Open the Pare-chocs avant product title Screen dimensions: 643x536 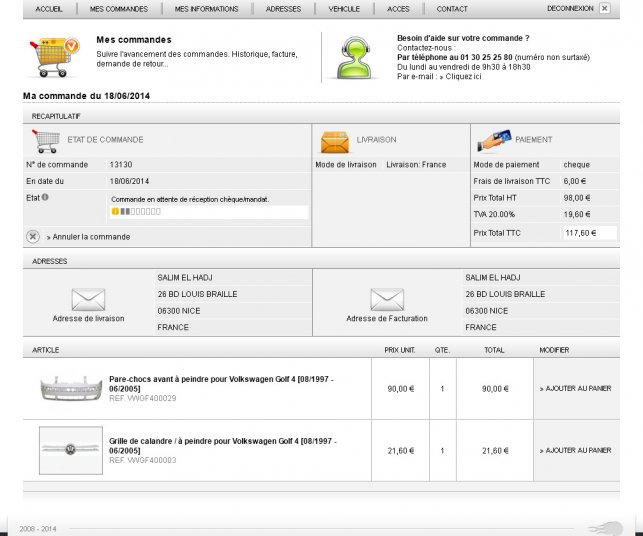[x=221, y=384]
